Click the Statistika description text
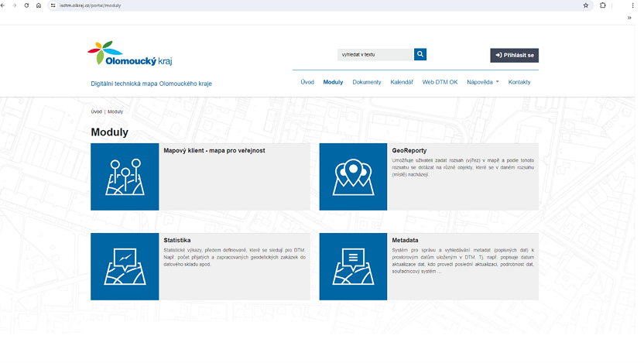Viewport: 644px width, 363px height. point(235,257)
